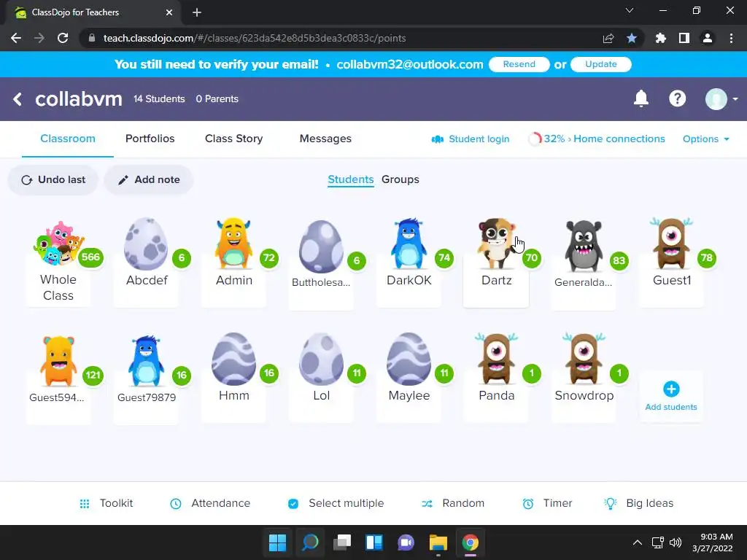747x560 pixels.
Task: Select Guest79879's blue monster avatar
Action: tap(146, 360)
